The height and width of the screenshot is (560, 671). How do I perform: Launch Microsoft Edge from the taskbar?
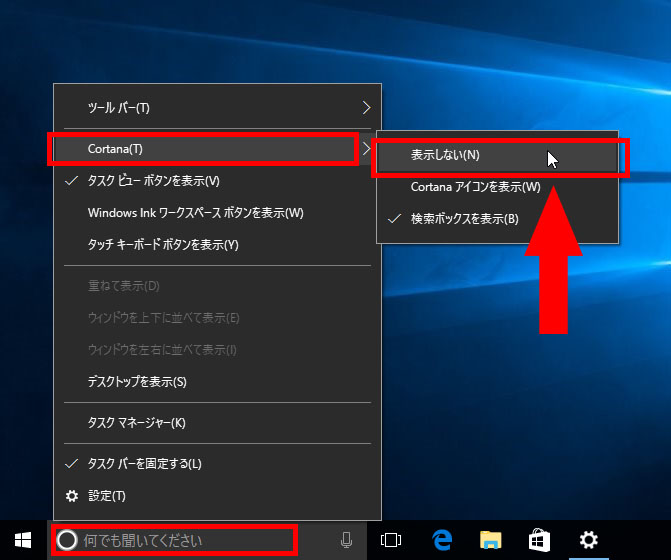point(442,540)
